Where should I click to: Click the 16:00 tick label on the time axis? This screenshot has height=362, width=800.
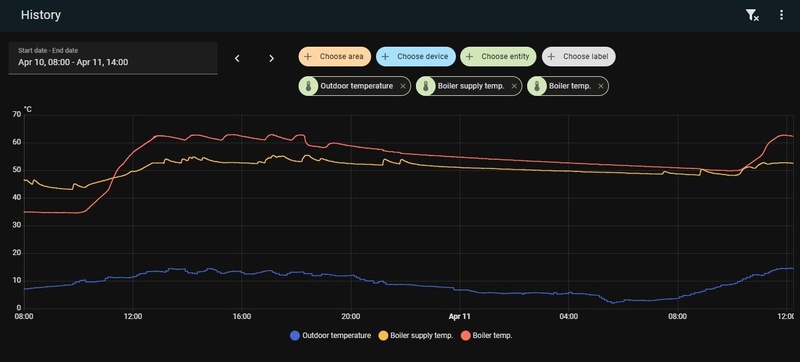(x=242, y=317)
